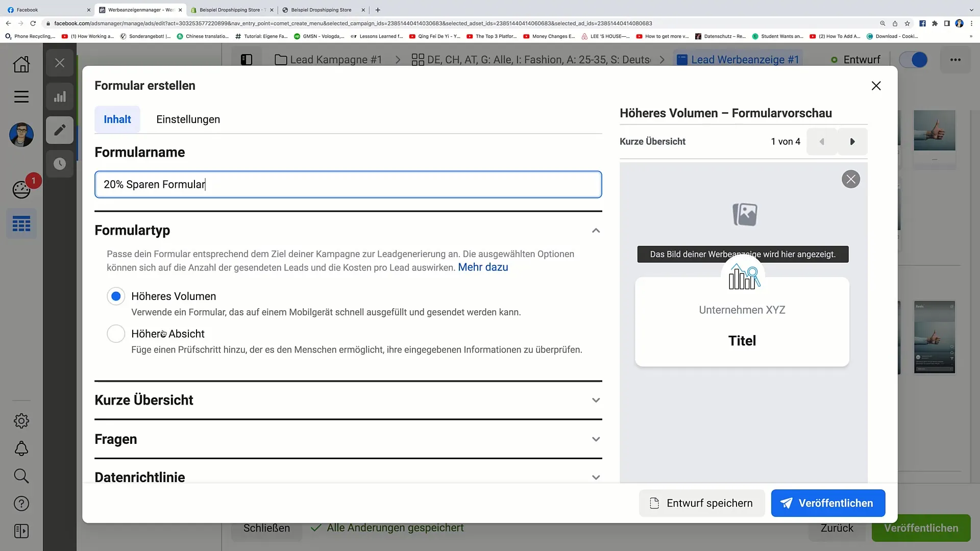Image resolution: width=980 pixels, height=551 pixels.
Task: Go to previous preview page arrow
Action: pos(822,142)
